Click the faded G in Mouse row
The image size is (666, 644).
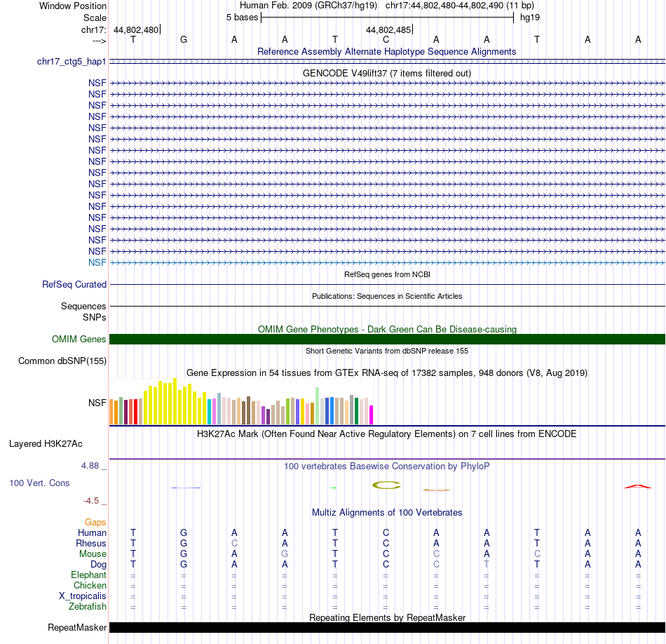pos(285,554)
